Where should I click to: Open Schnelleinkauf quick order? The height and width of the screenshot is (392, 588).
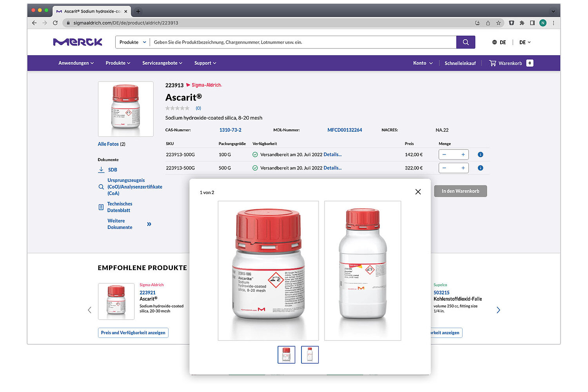[460, 63]
